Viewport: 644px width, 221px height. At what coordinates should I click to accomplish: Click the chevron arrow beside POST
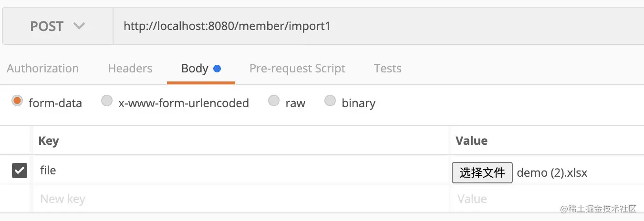coord(79,26)
